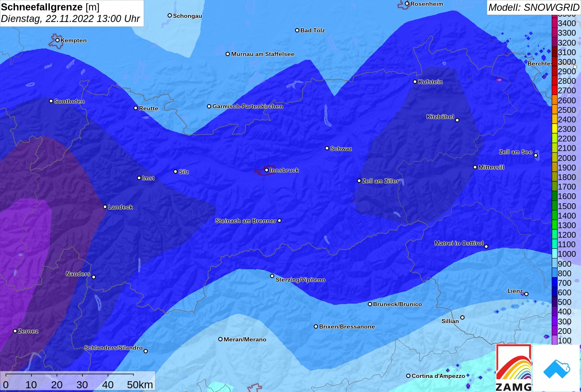
Task: Select the 'Meran/Merano' label
Action: click(x=245, y=339)
